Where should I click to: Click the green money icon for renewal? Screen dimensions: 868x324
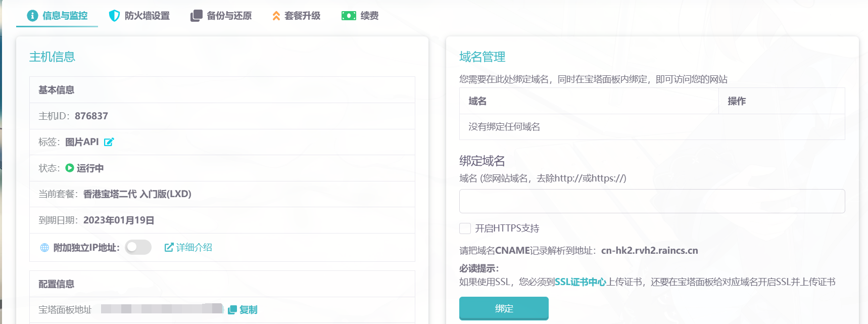pyautogui.click(x=349, y=16)
